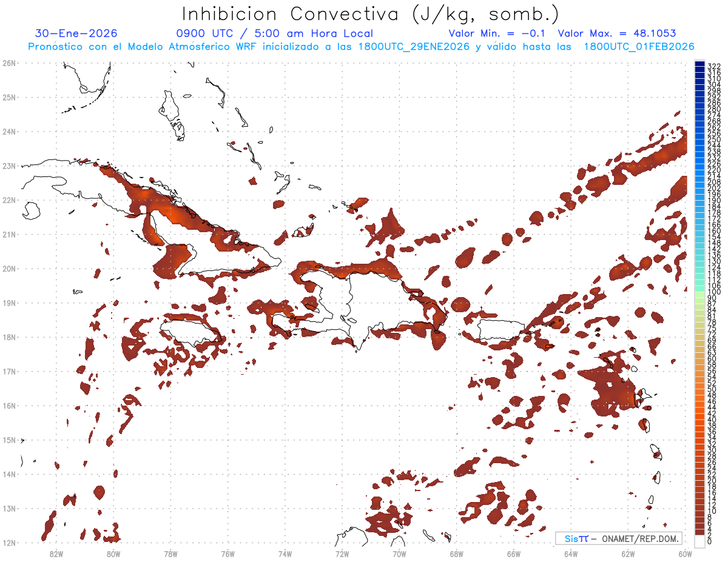The height and width of the screenshot is (562, 728).
Task: Click the 16N latitude label
Action: pyautogui.click(x=9, y=406)
